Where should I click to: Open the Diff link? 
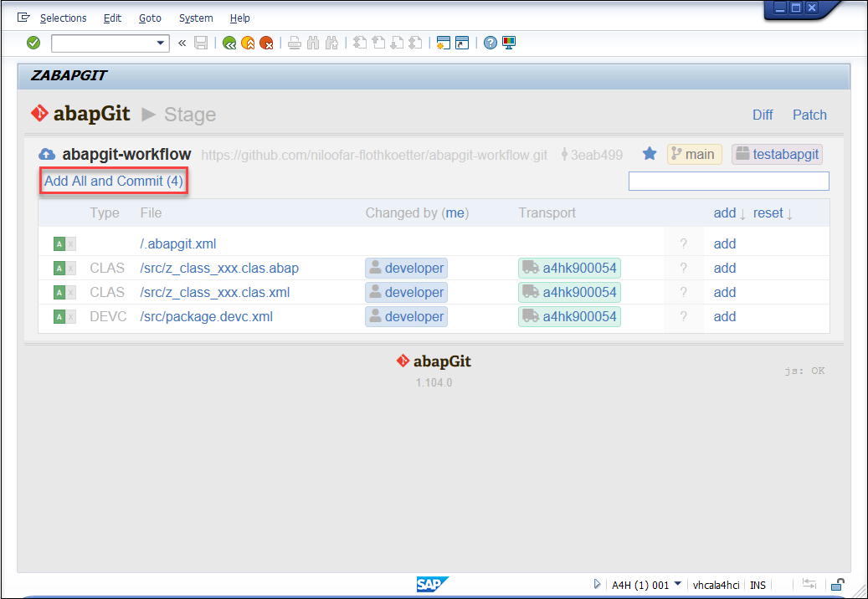[x=763, y=115]
